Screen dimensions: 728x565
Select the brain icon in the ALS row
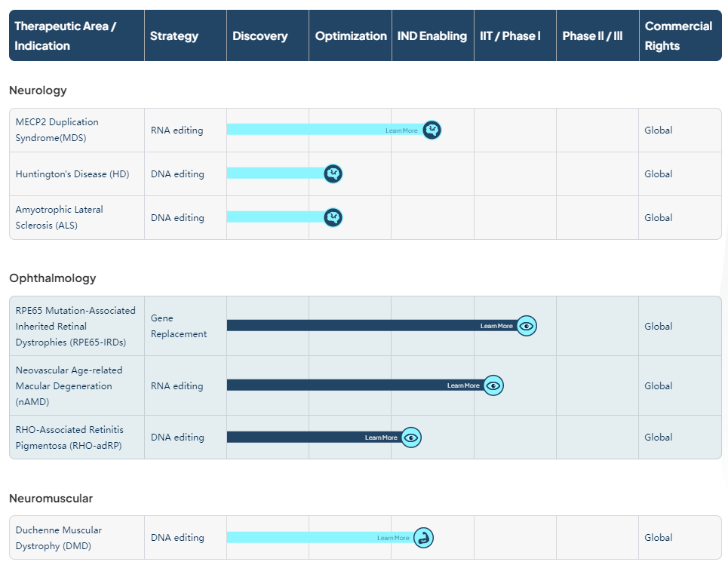pos(333,218)
